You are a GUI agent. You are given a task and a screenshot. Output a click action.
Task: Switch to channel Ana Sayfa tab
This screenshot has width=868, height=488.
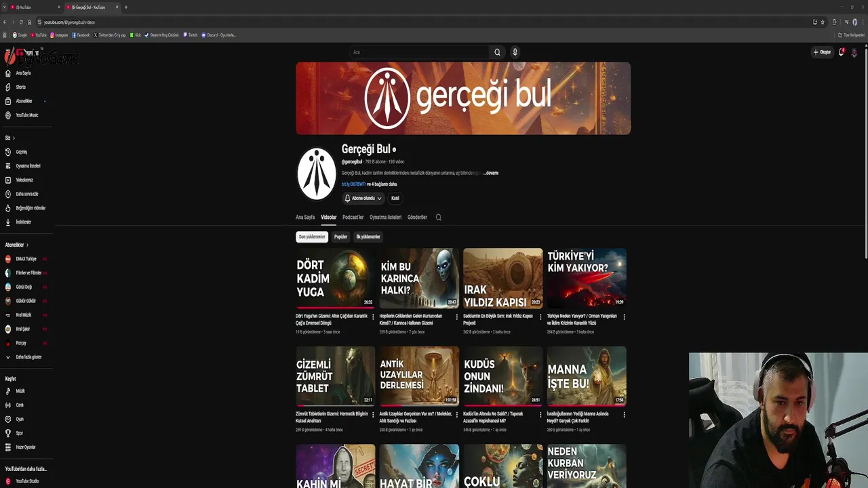coord(305,218)
